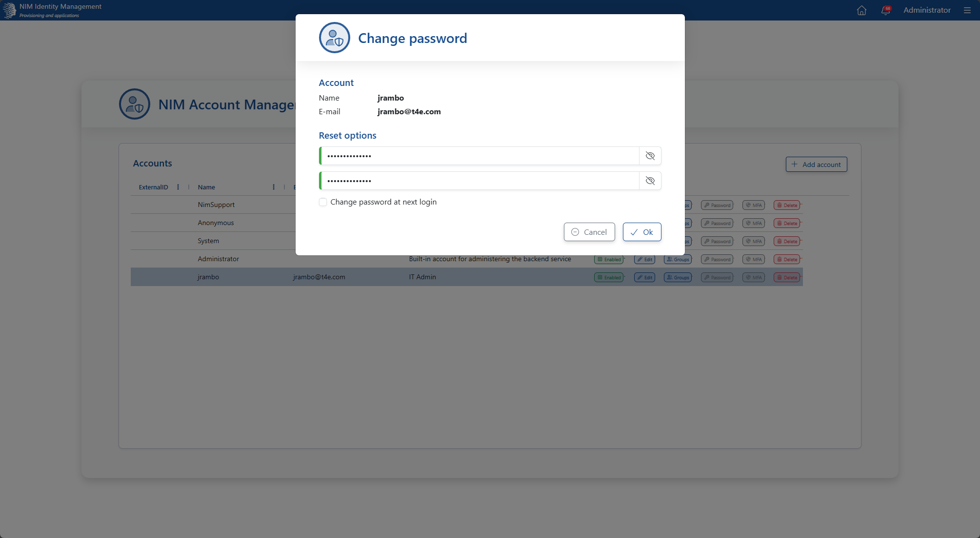Viewport: 980px width, 538px height.
Task: Toggle Enabled status for jrambo
Action: tap(609, 277)
